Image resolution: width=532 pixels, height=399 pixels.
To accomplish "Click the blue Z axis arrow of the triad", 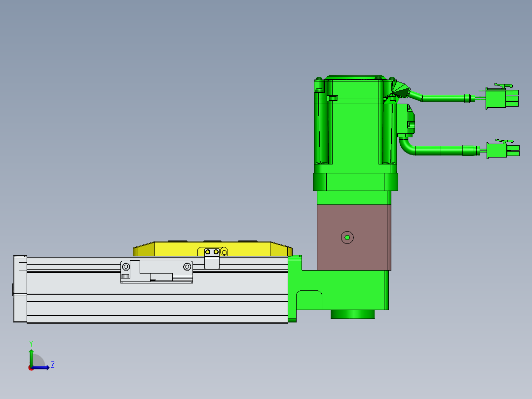I will pyautogui.click(x=41, y=367).
